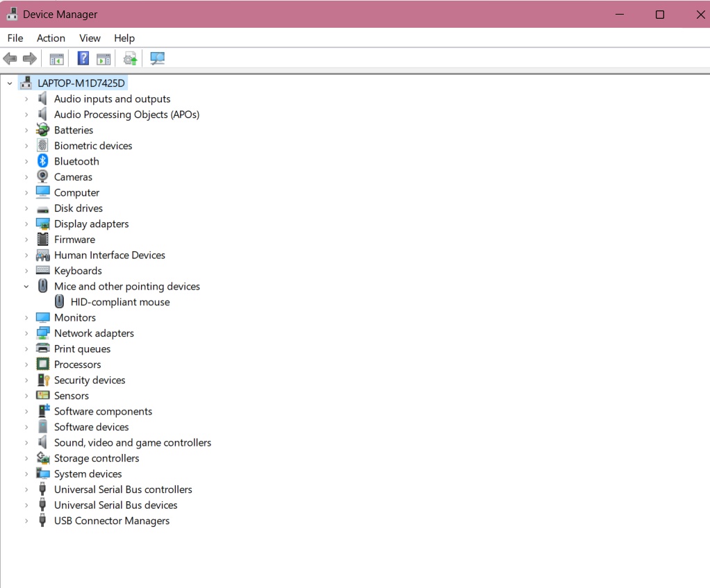Expand Universal Serial Bus controllers chevron

tap(26, 489)
